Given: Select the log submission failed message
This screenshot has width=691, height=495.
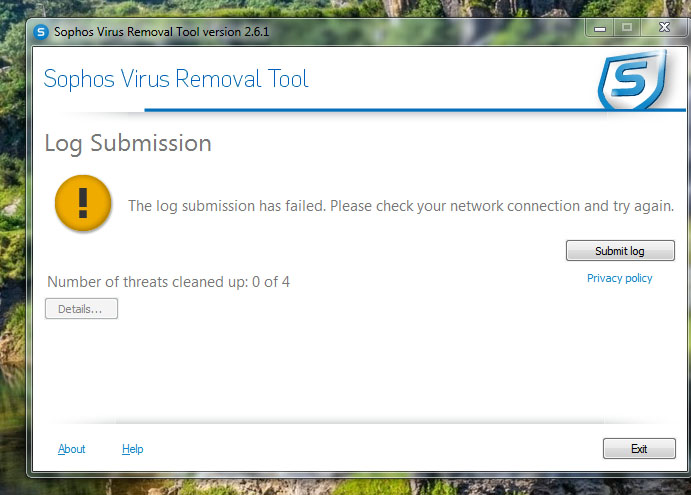Looking at the screenshot, I should coord(400,206).
